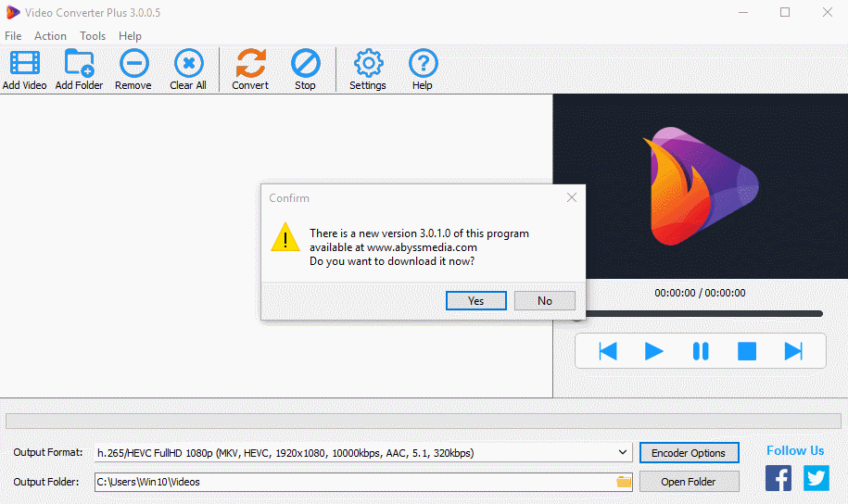Open the File menu
Image resolution: width=848 pixels, height=504 pixels.
[x=13, y=36]
